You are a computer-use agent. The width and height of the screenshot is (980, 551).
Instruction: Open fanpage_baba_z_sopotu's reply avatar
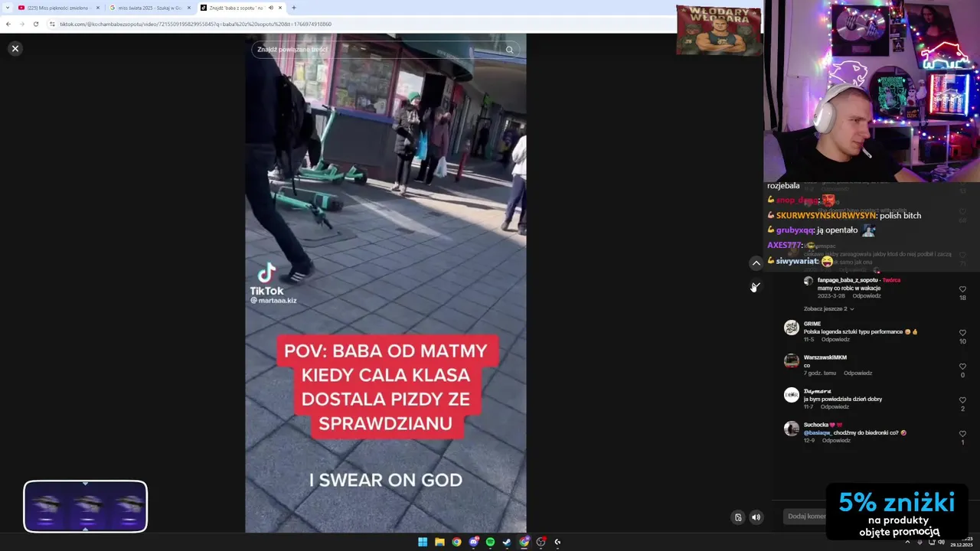click(808, 281)
